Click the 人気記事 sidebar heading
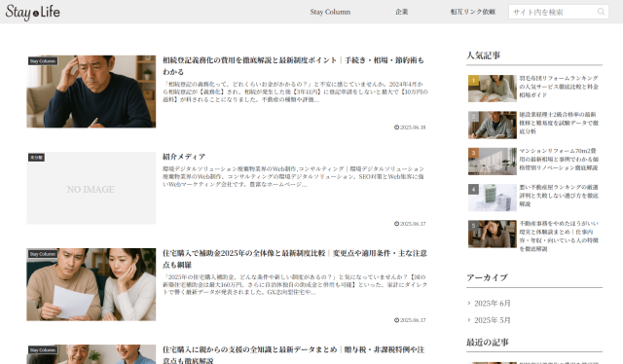 point(483,55)
